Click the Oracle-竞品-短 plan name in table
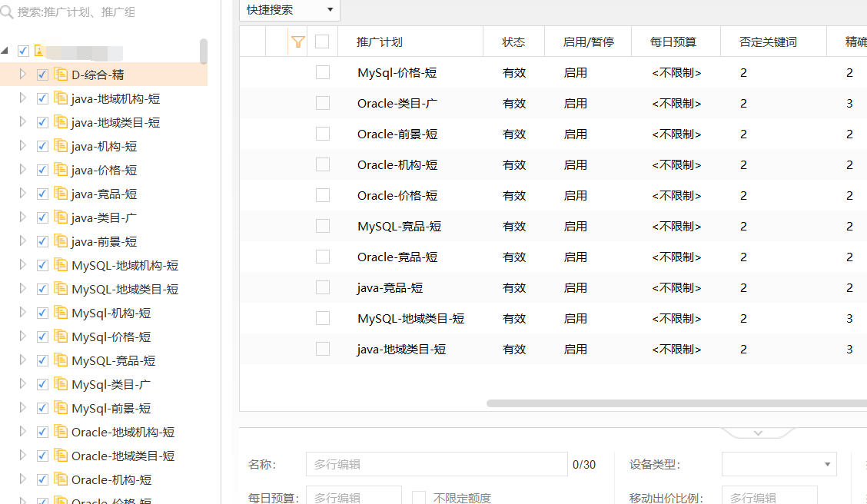This screenshot has height=504, width=867. click(x=397, y=257)
